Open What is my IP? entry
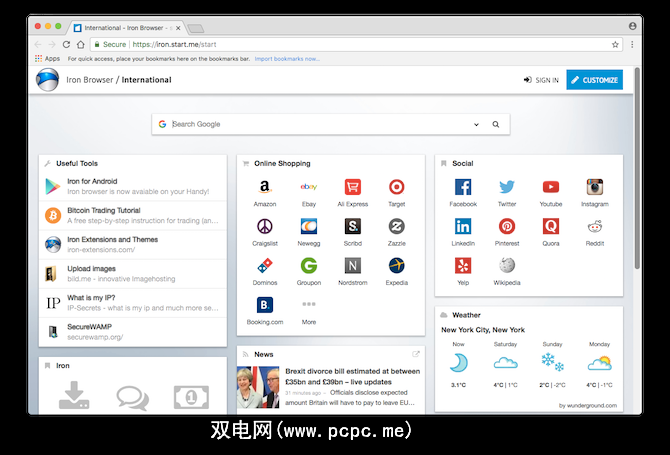 tap(133, 302)
